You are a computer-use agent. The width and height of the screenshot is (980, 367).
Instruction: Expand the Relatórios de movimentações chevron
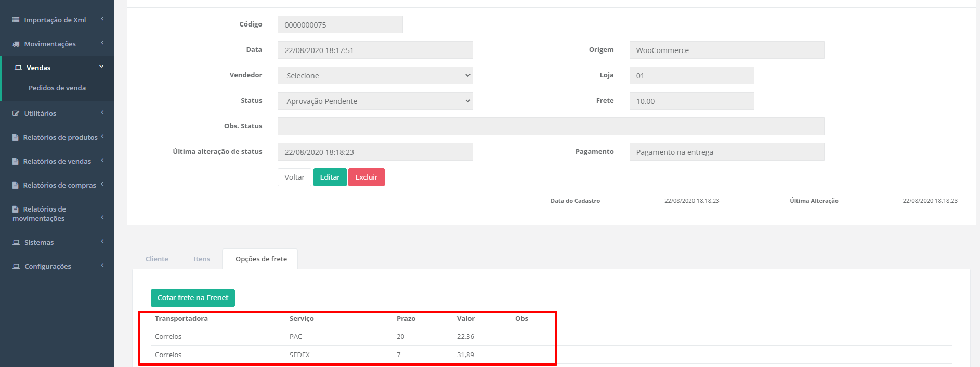click(102, 217)
